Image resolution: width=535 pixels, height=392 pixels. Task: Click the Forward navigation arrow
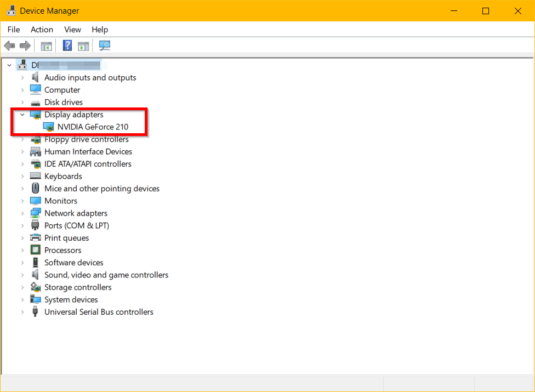click(x=25, y=46)
